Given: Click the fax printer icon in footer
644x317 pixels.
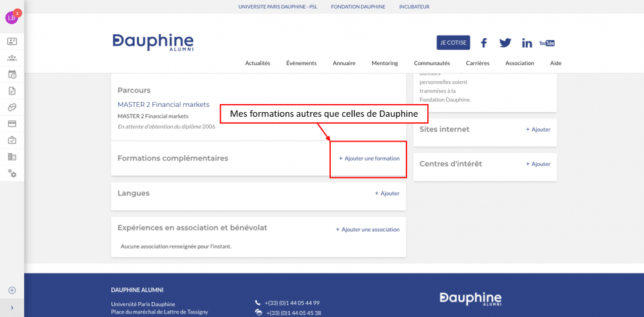Looking at the screenshot, I should click(x=258, y=312).
